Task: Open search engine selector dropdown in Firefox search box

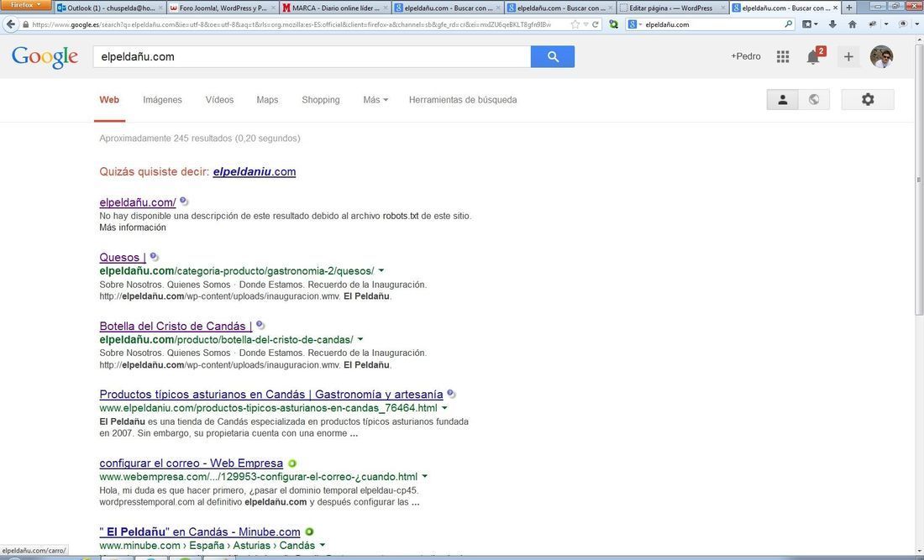Action: click(635, 24)
